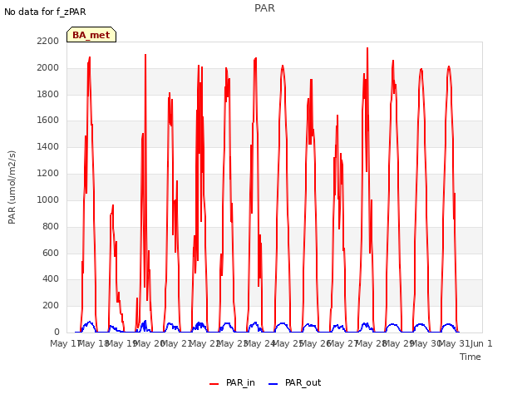Click the 1600 y-axis tick label
Screen dimensions: 532x399
48,120
